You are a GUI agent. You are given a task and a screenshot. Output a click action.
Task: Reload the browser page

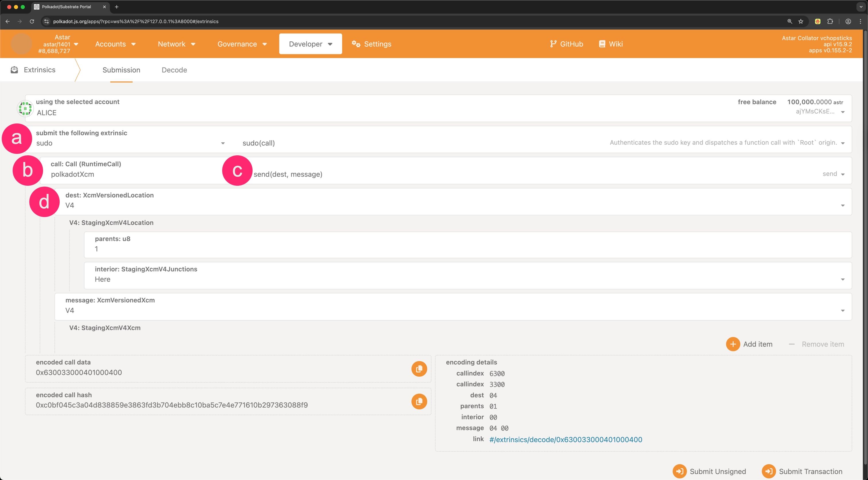coord(32,21)
